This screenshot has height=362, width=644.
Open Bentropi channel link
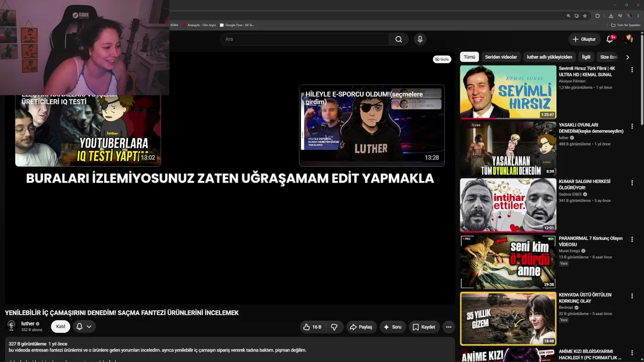pos(566,307)
